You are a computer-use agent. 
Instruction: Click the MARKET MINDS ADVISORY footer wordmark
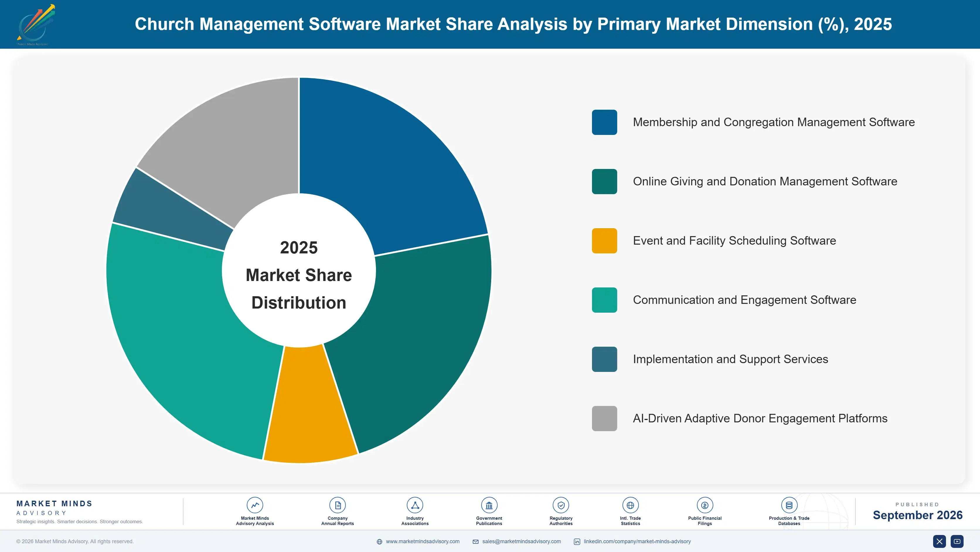point(55,508)
